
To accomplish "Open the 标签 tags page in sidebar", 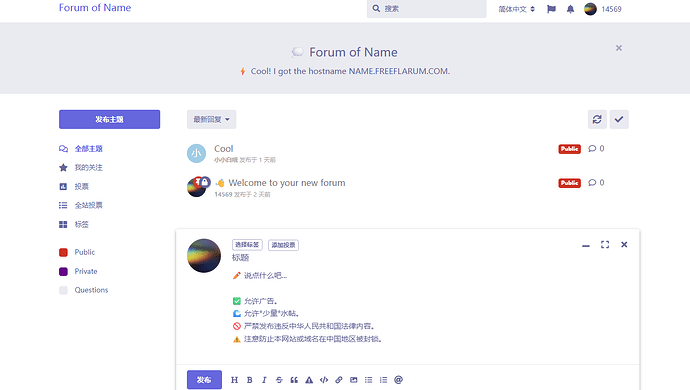I will point(74,224).
